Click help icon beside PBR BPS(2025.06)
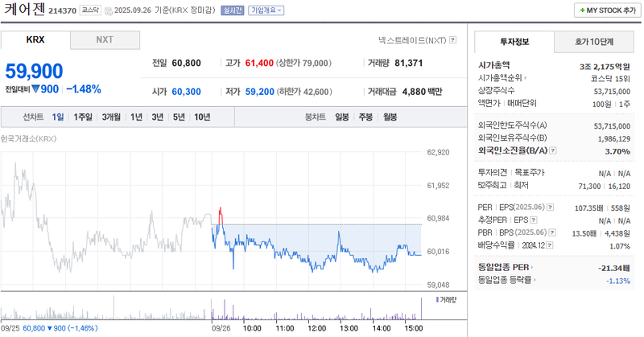644x337 pixels. click(552, 232)
